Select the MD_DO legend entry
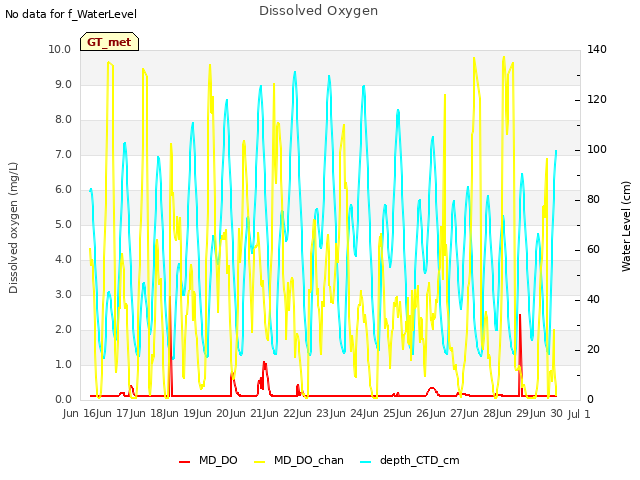 point(208,460)
